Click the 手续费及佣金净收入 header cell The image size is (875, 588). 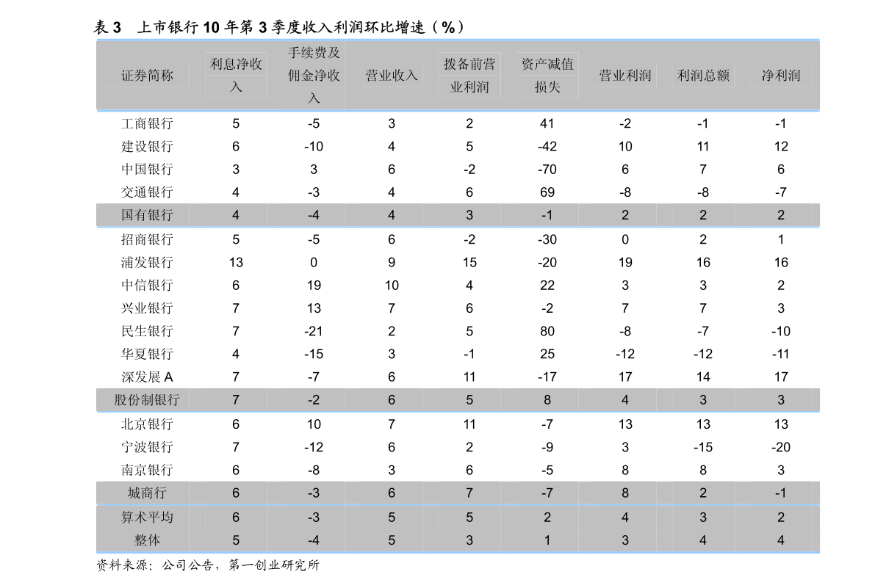click(x=314, y=75)
